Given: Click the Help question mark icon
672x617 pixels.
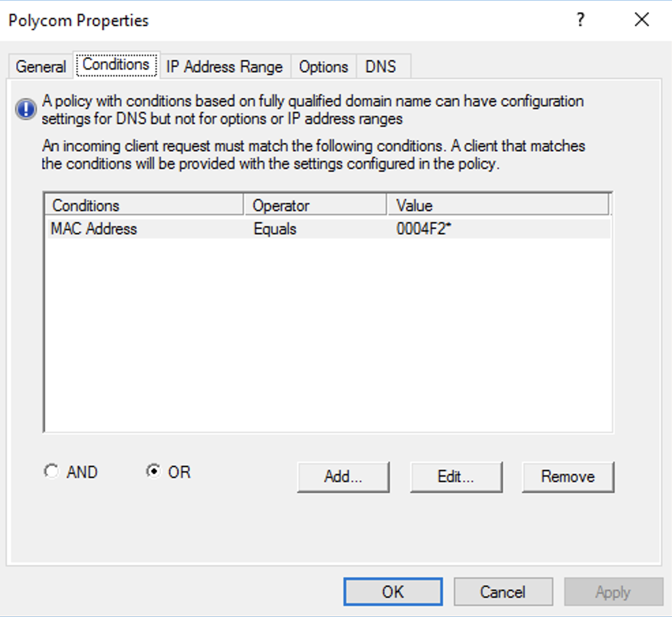Looking at the screenshot, I should [x=581, y=20].
